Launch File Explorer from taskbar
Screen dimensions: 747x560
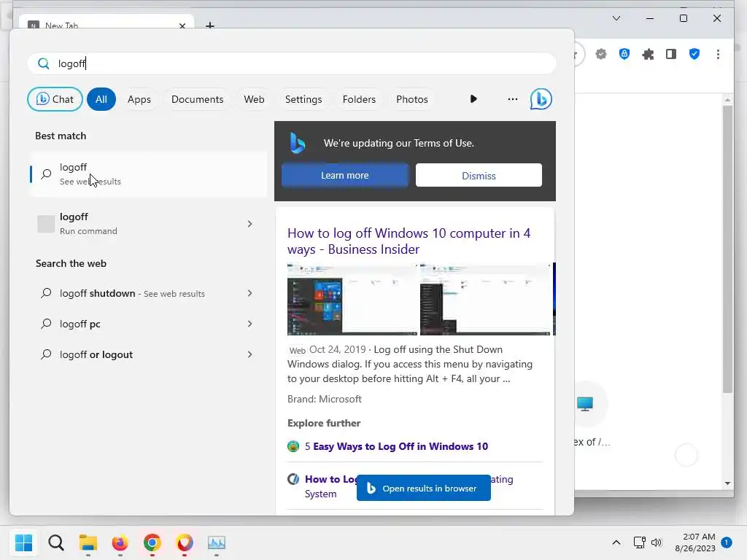(x=88, y=542)
